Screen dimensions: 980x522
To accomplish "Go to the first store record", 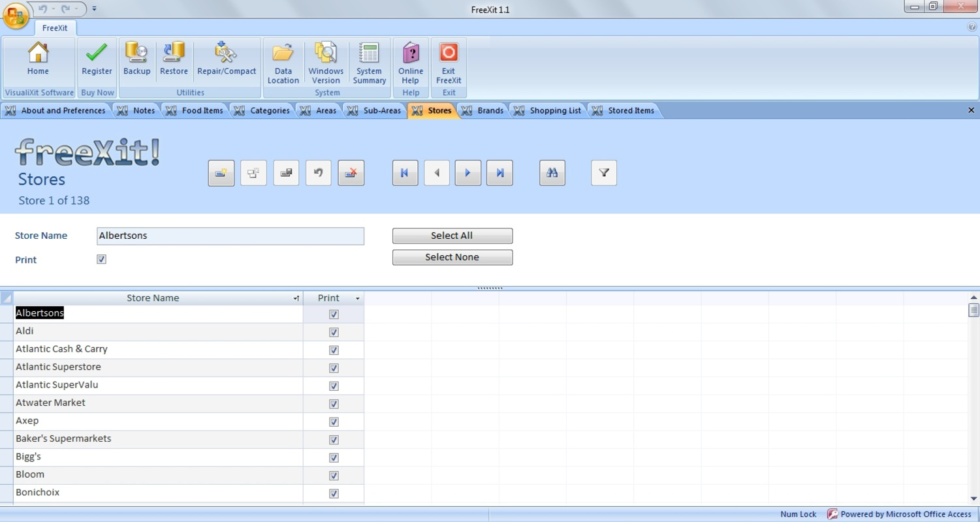I will pyautogui.click(x=405, y=173).
